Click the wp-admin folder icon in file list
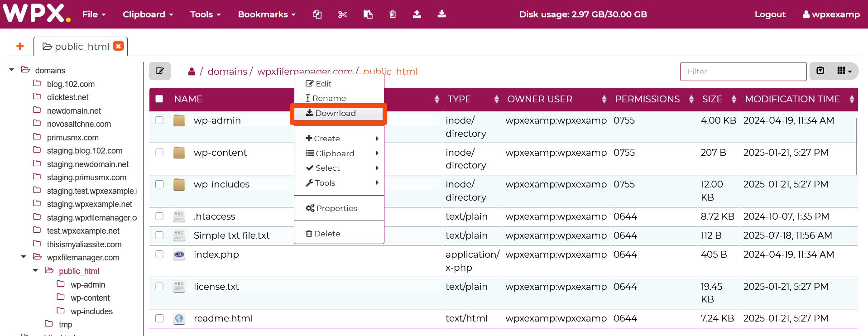This screenshot has width=868, height=336. point(179,120)
